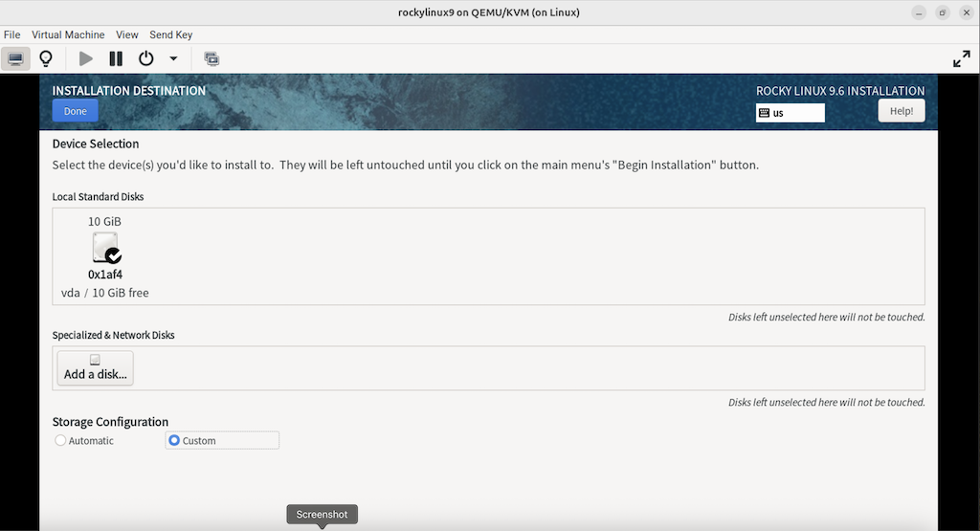Viewport: 980px width, 531px height.
Task: Open the Send Key menu
Action: (170, 35)
